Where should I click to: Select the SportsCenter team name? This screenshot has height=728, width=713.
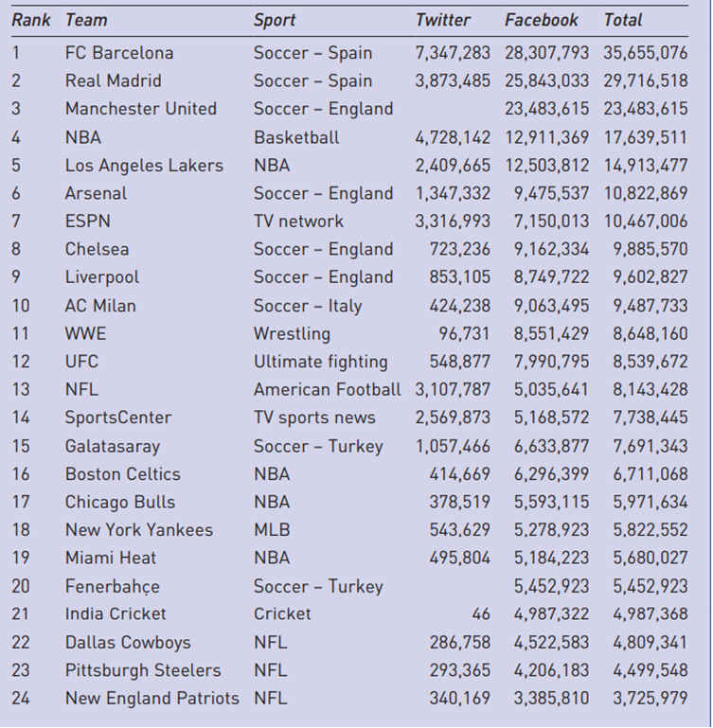click(x=118, y=417)
